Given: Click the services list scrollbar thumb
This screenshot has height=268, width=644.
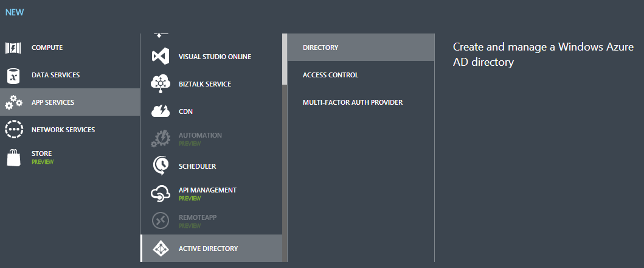Looking at the screenshot, I should tap(285, 59).
